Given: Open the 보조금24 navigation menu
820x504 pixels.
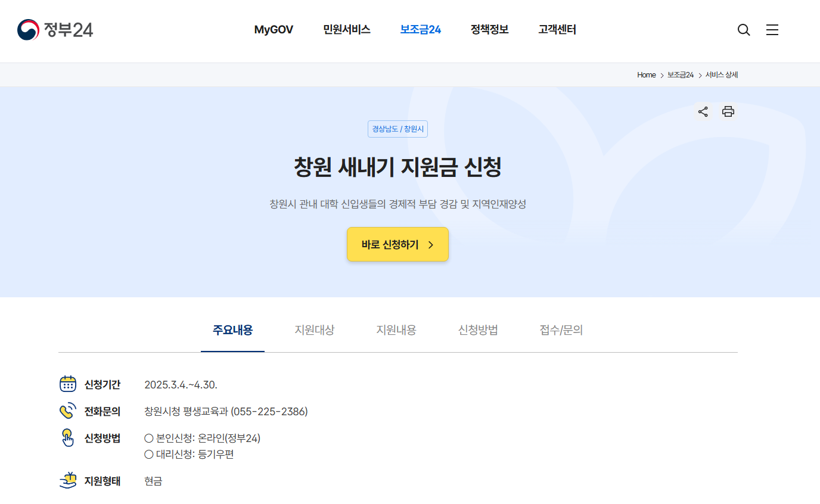Looking at the screenshot, I should [421, 30].
